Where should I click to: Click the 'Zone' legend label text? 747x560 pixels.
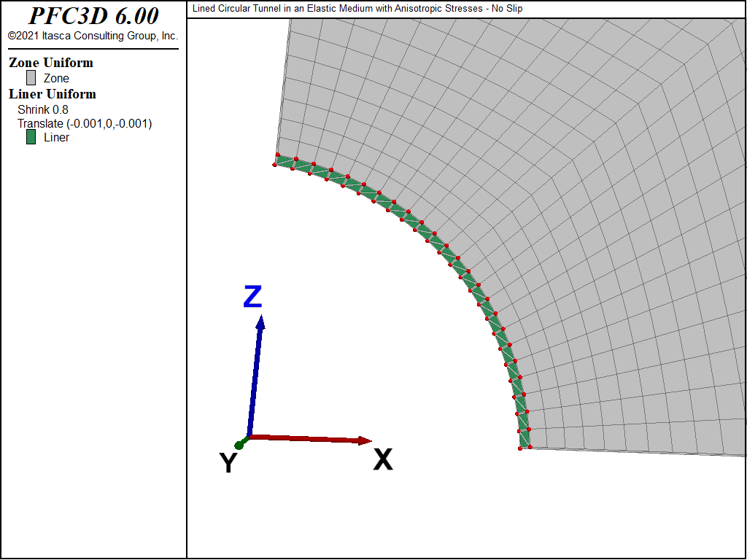click(x=56, y=78)
